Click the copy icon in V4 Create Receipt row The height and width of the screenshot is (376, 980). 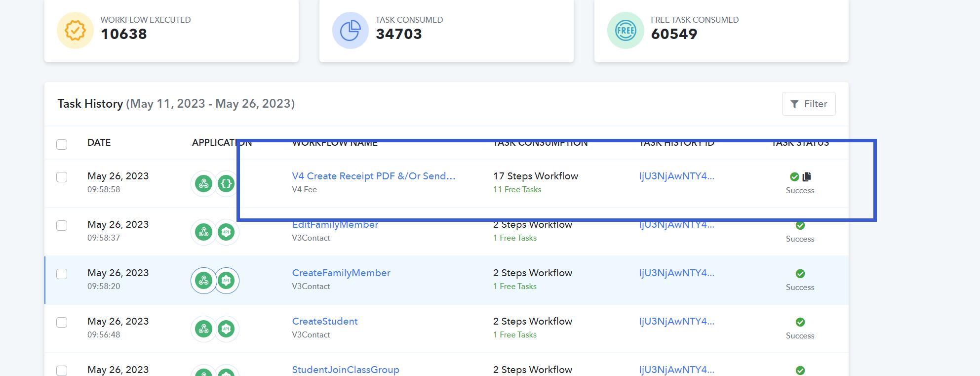tap(807, 176)
